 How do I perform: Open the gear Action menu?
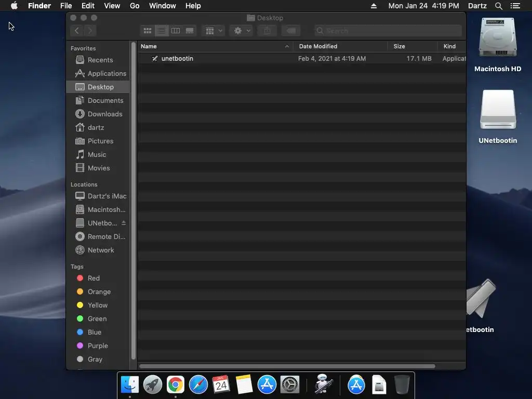(242, 31)
